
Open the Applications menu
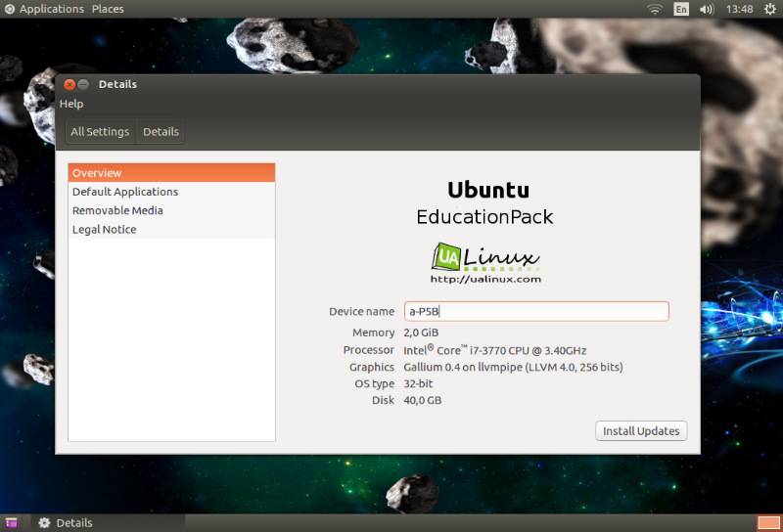click(52, 9)
